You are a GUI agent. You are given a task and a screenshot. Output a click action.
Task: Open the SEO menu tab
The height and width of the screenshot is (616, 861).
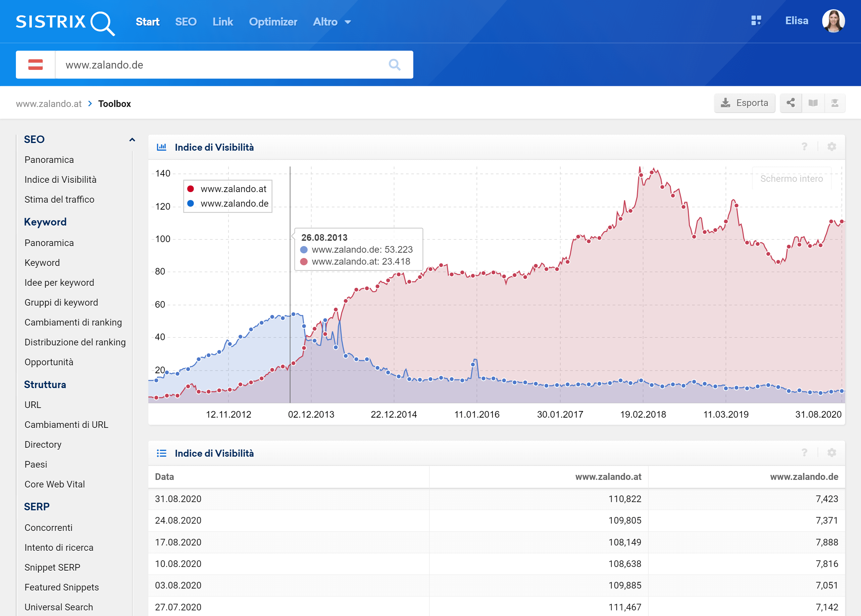186,22
